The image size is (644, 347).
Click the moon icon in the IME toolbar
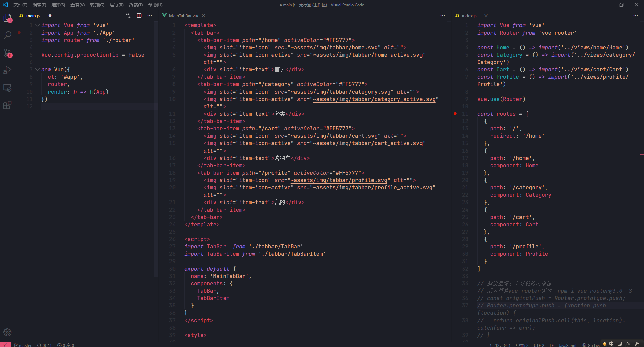620,344
